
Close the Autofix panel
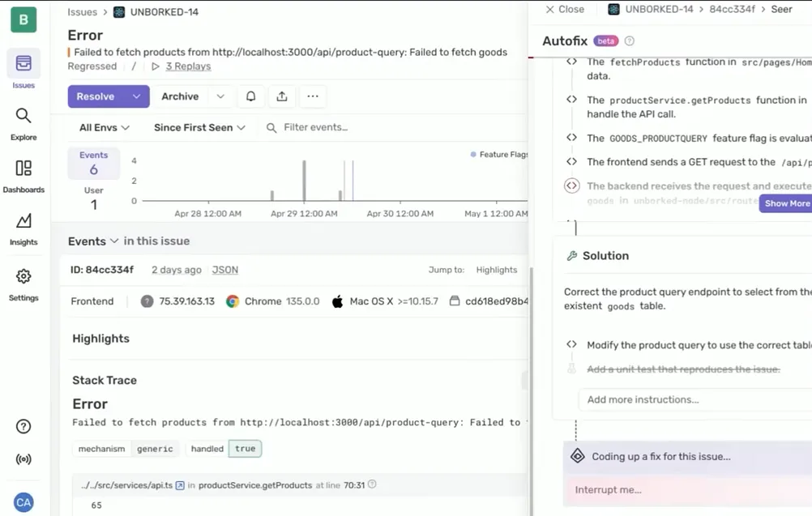[565, 10]
